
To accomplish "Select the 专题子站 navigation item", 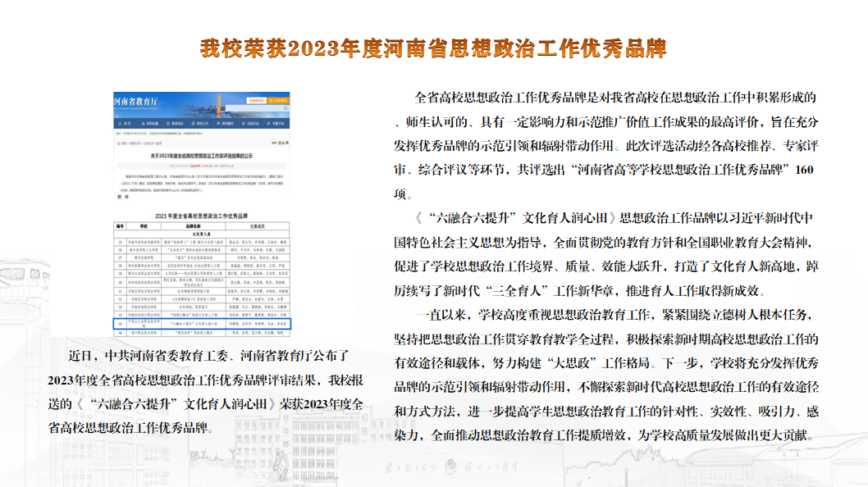I will click(278, 122).
